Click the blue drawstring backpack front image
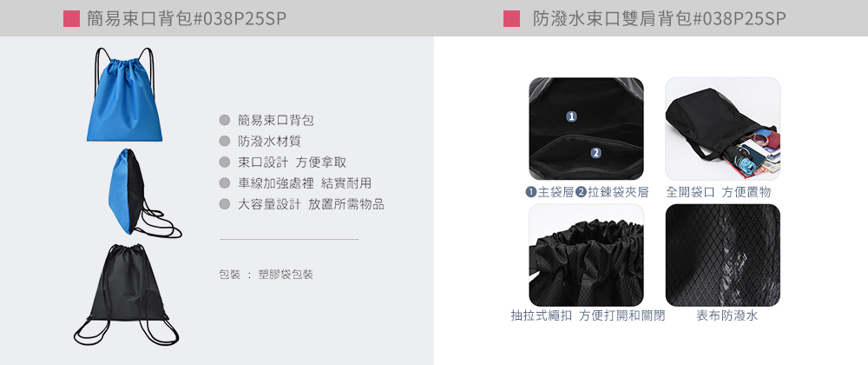 coord(124,94)
